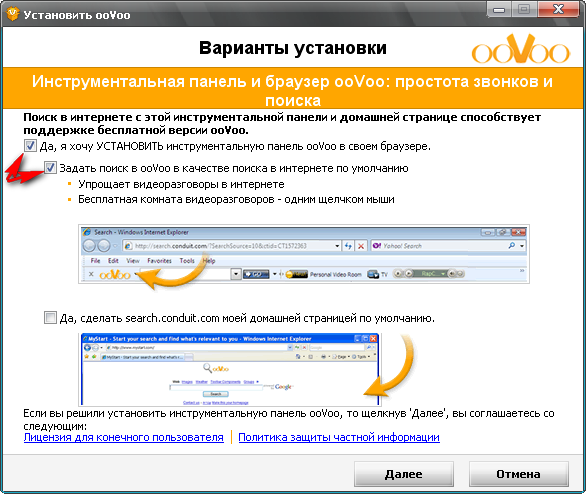The height and width of the screenshot is (494, 586).
Task: Minimize the installer window
Action: (499, 10)
